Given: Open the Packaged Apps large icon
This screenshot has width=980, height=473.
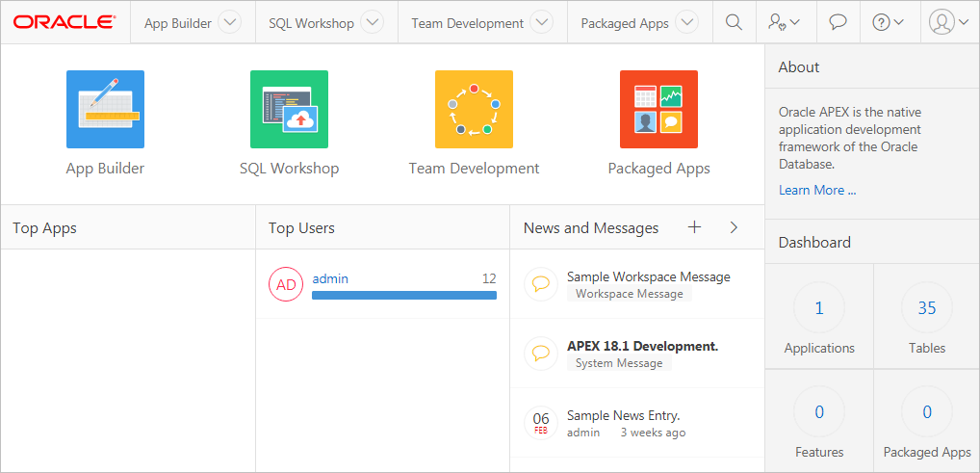Looking at the screenshot, I should coord(658,109).
